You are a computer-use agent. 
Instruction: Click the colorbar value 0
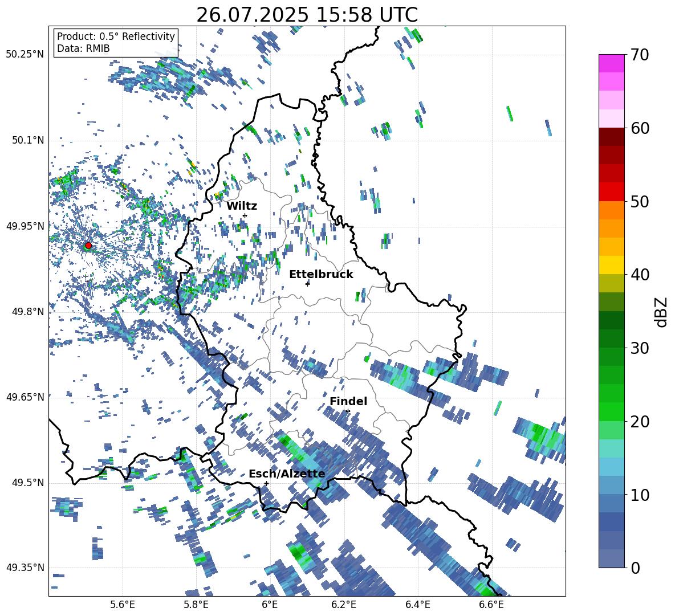click(x=635, y=568)
